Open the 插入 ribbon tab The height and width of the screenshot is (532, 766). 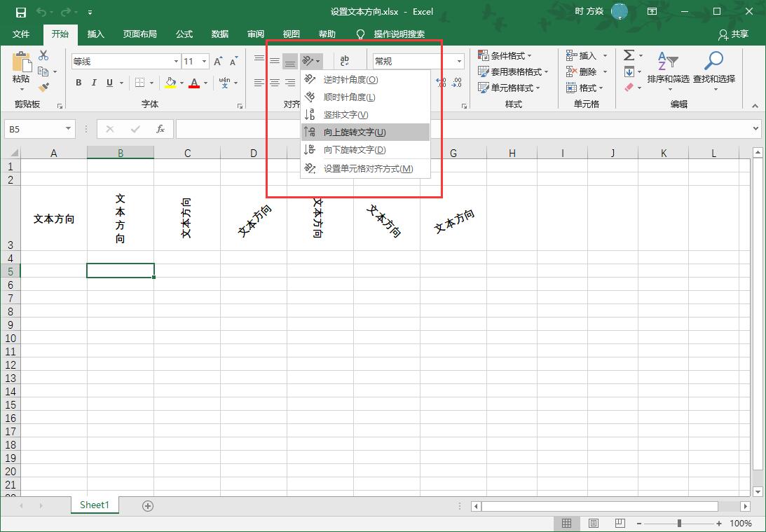(x=95, y=34)
